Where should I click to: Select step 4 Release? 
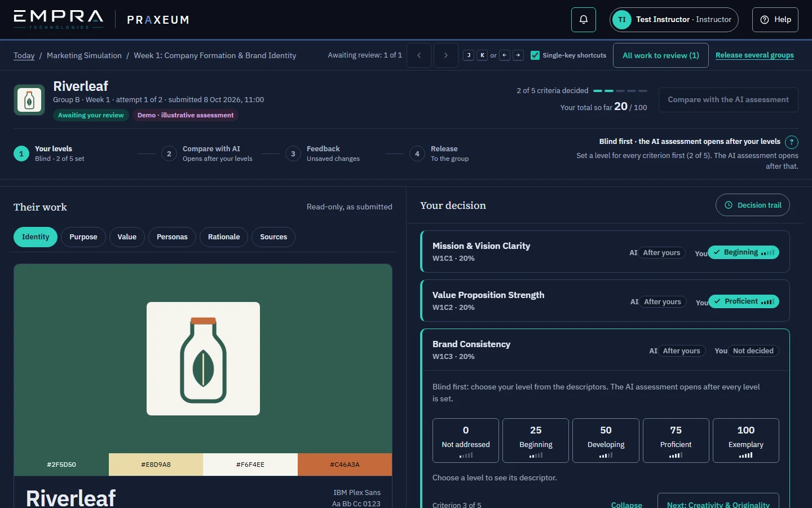(x=439, y=154)
